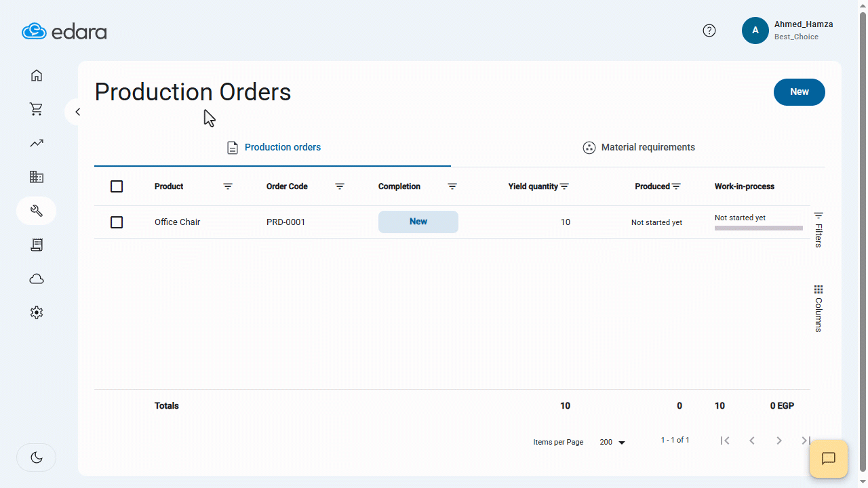Open the manufacturing wrench sidebar icon
The height and width of the screenshot is (488, 868).
pos(37,211)
